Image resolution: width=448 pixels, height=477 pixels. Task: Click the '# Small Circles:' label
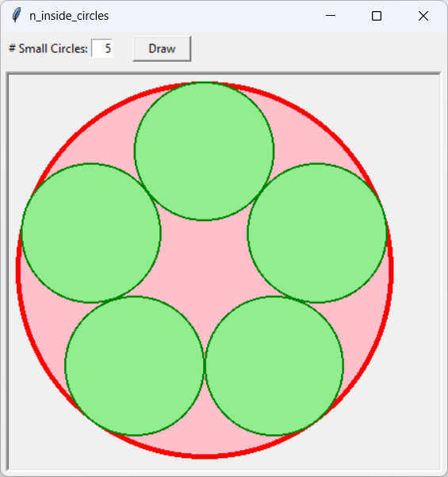pyautogui.click(x=48, y=48)
